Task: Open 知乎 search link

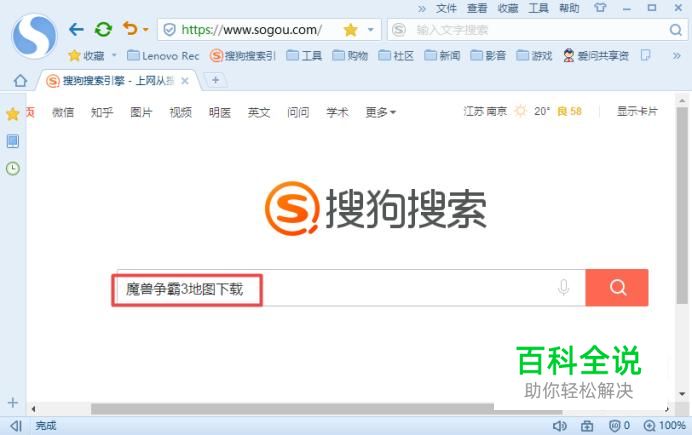Action: point(102,112)
